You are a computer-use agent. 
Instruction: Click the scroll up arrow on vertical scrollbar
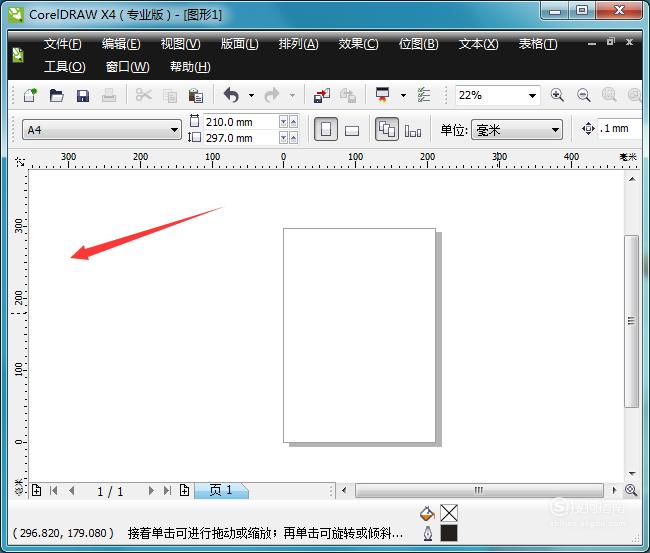632,179
